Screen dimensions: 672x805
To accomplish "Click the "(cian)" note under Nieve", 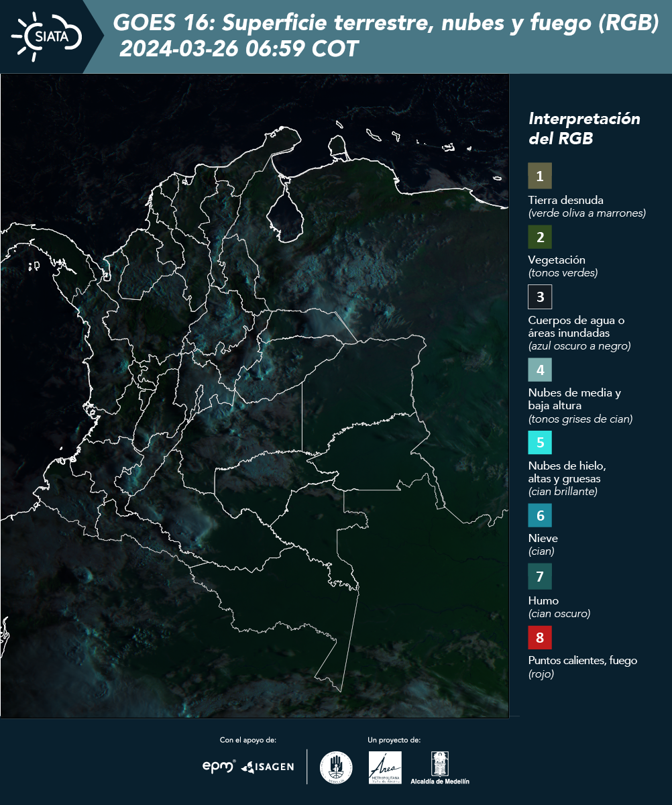I will (x=541, y=551).
